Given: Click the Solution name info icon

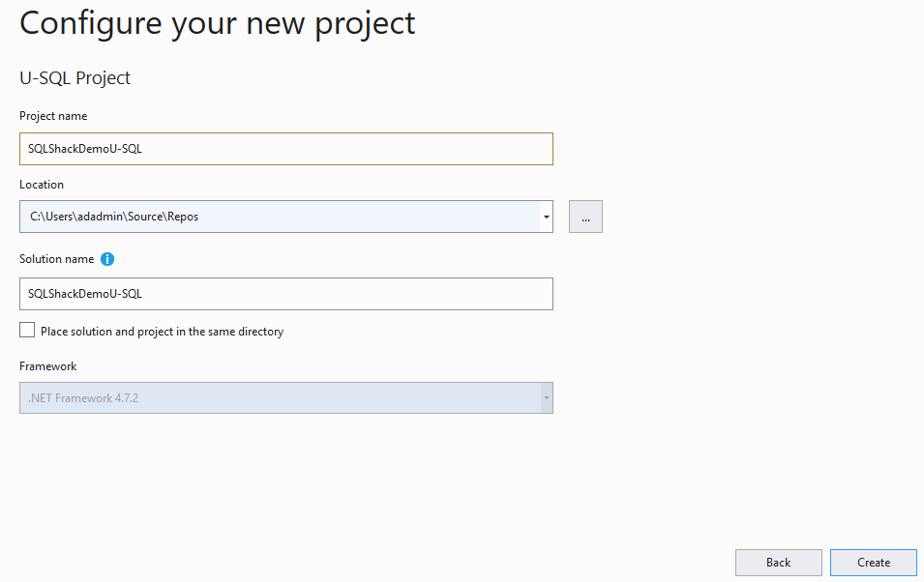Looking at the screenshot, I should [x=107, y=259].
